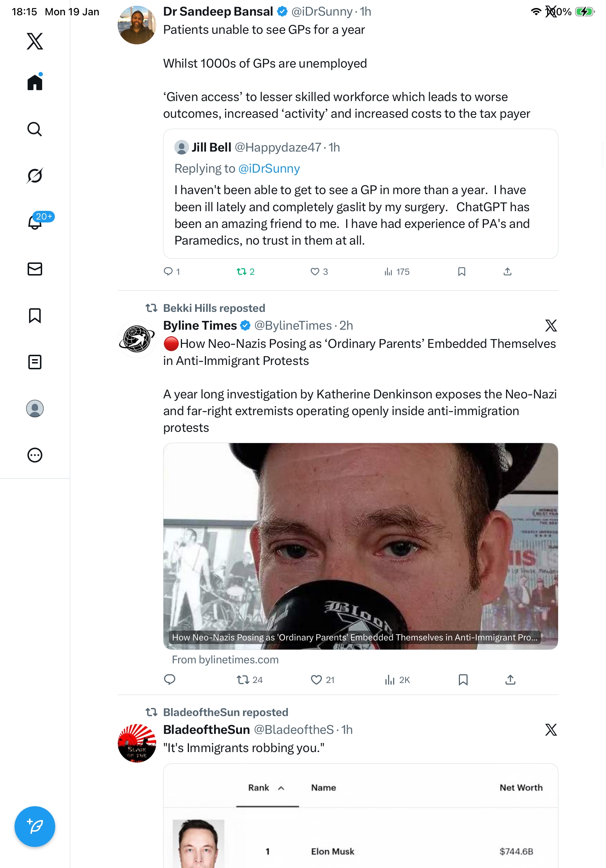Viewport: 606px width, 868px height.
Task: Open the Grok icon in sidebar
Action: coord(35,176)
